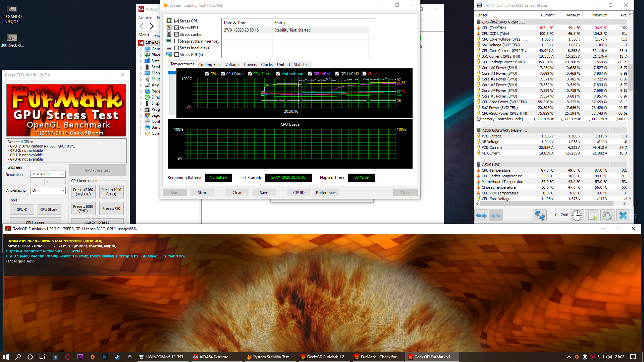This screenshot has width=644, height=362.
Task: Click AIDA64 forward navigation arrow
Action: (152, 26)
